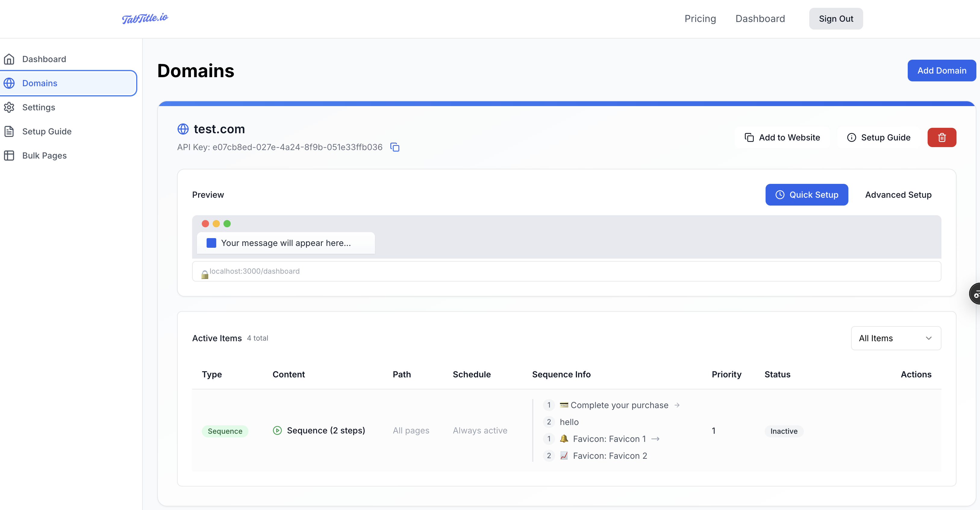Click the preview address bar localhost:3000/dashboard
The width and height of the screenshot is (980, 510).
click(x=566, y=271)
